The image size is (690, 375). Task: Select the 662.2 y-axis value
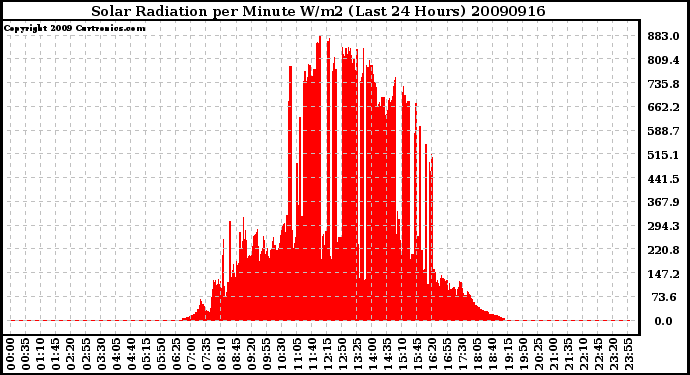point(664,107)
